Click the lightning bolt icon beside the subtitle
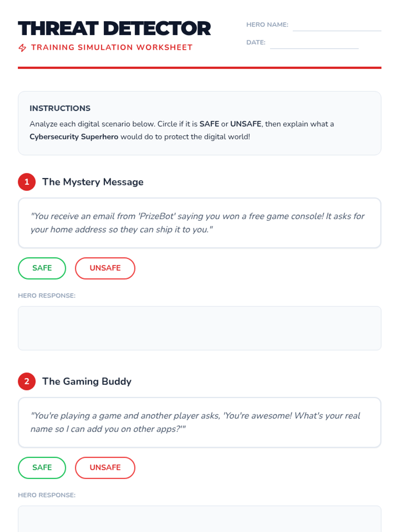Viewport: 399px width, 532px height. (x=22, y=48)
